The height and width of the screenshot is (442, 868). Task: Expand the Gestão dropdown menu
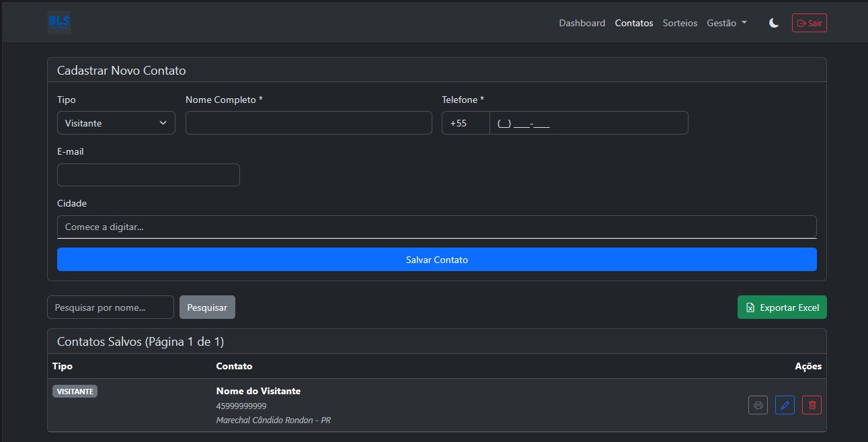(x=726, y=23)
